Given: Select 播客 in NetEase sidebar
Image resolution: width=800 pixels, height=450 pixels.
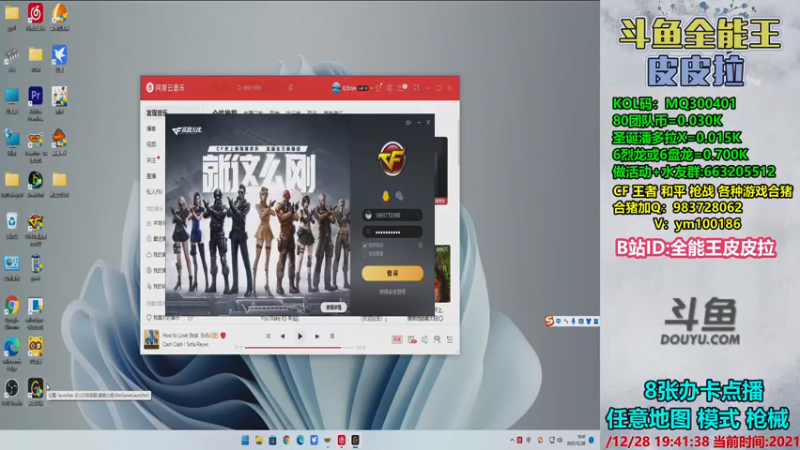Looking at the screenshot, I should (152, 129).
